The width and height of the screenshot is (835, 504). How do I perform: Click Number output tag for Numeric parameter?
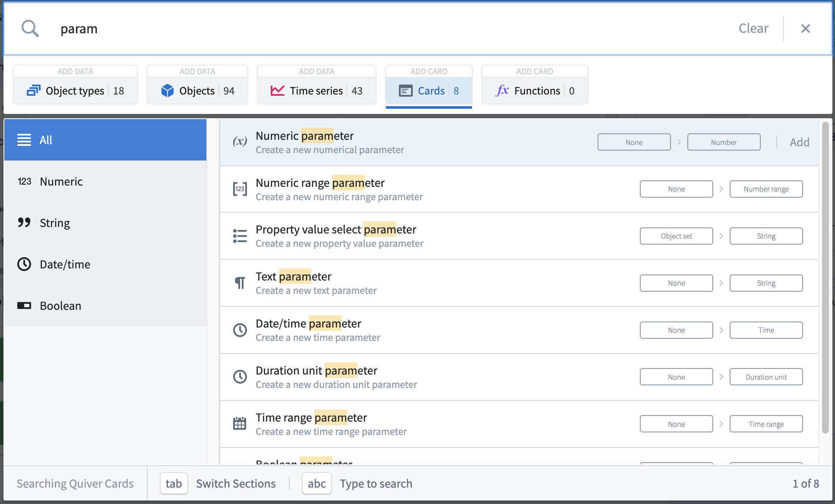(x=724, y=142)
